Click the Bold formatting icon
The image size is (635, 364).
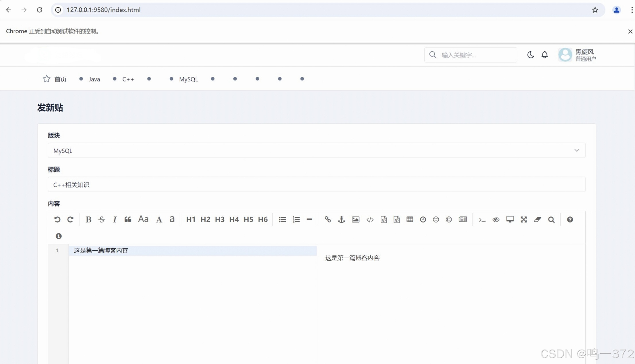click(x=88, y=220)
